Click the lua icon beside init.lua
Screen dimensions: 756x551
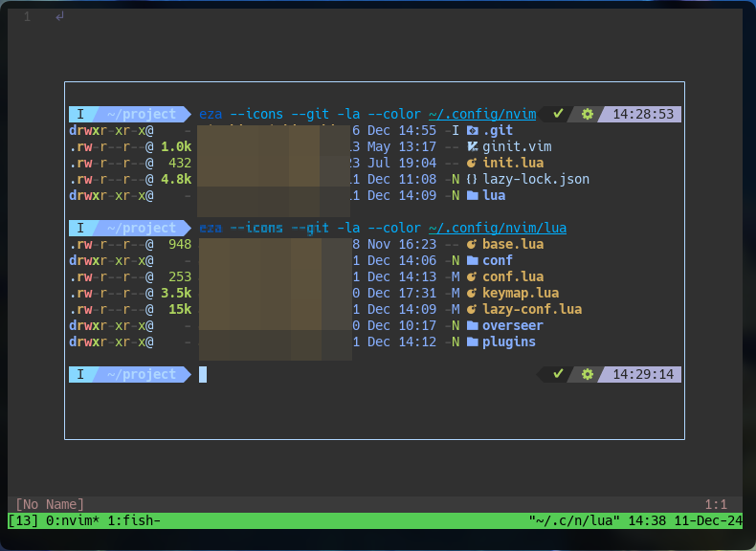[x=472, y=163]
